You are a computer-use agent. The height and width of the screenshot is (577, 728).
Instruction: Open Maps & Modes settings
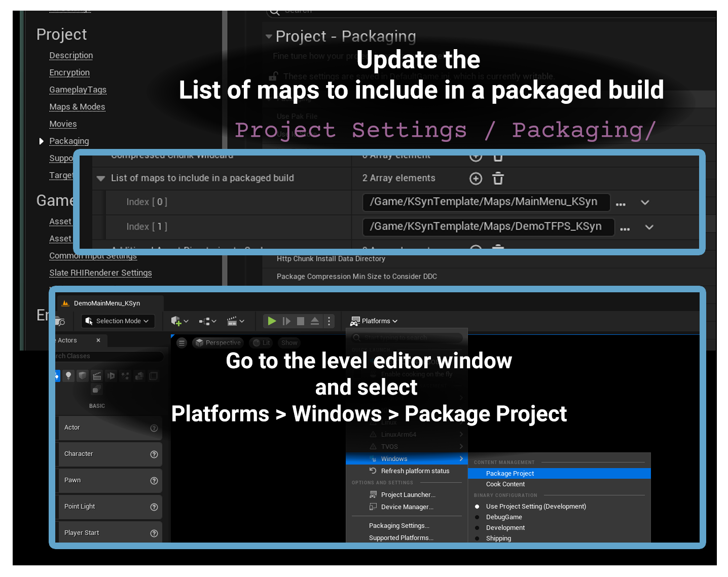(x=77, y=107)
